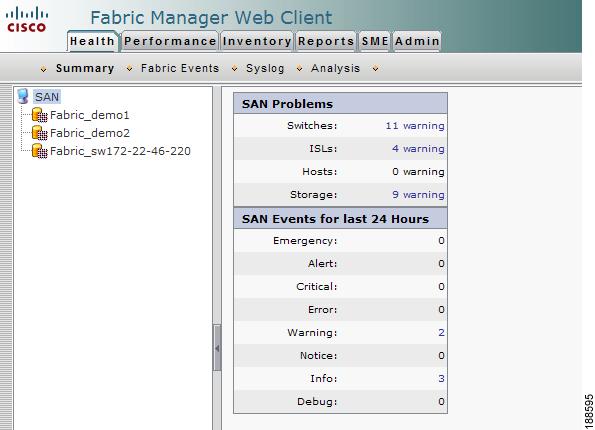Click the Switches row label

(x=312, y=125)
